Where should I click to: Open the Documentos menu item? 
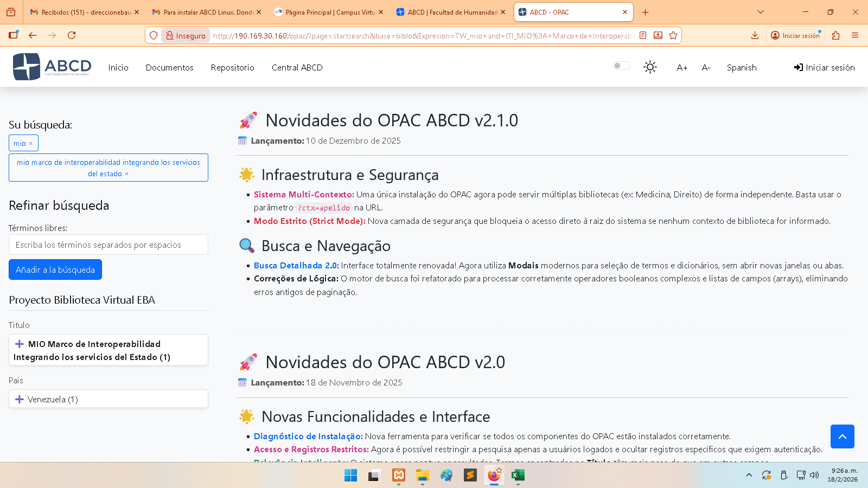[x=169, y=68]
